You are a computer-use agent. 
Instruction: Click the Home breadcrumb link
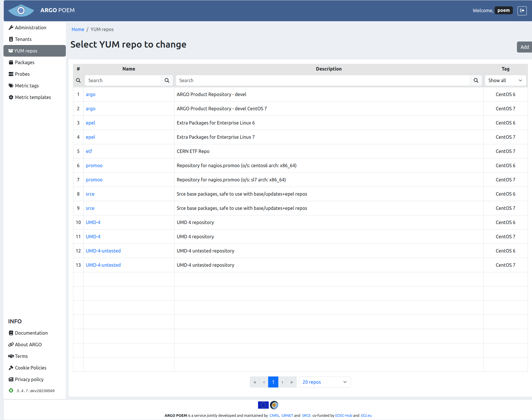click(78, 29)
